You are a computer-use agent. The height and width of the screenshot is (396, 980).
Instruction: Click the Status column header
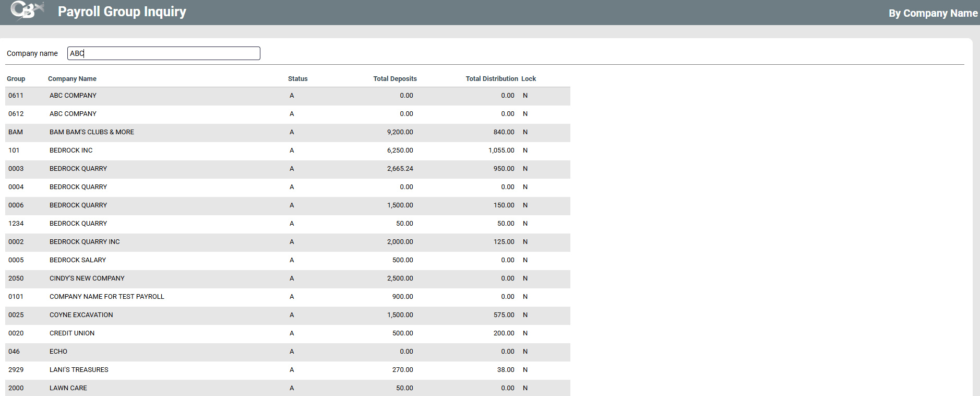(297, 79)
